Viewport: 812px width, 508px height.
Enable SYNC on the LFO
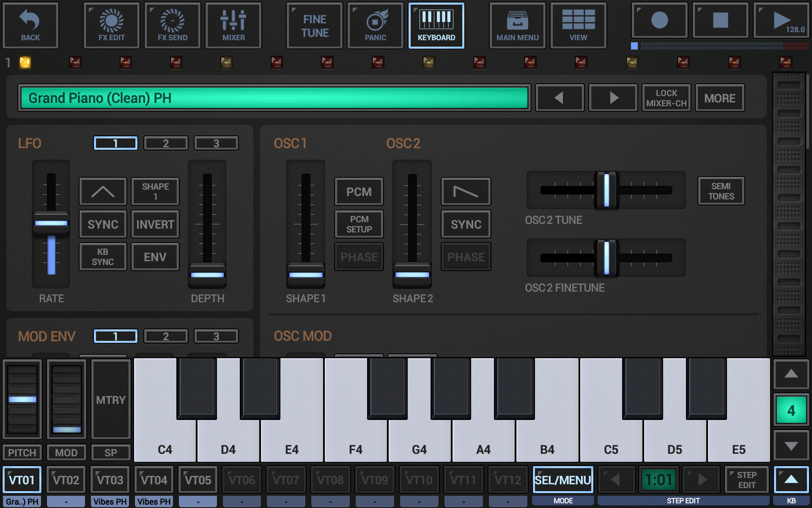pos(102,224)
